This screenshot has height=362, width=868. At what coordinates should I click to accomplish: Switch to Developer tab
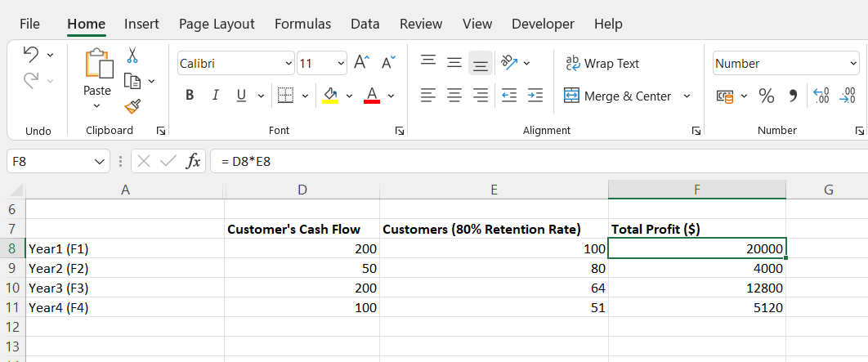(543, 24)
